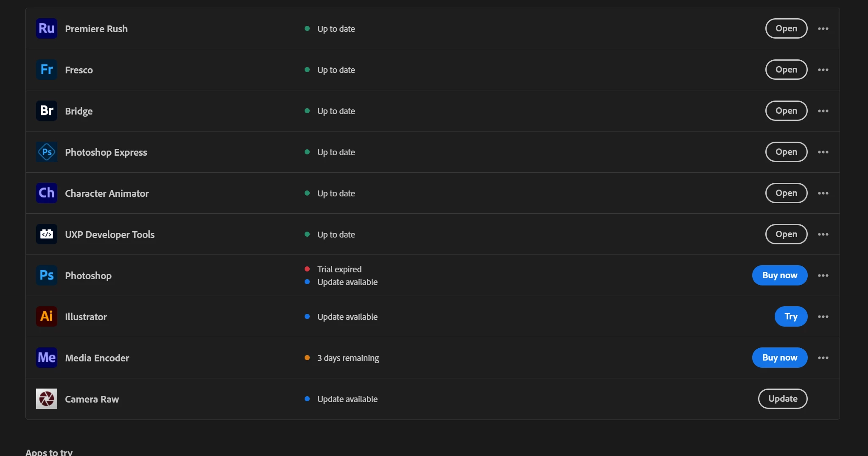Select the Camera Raw name label
868x456 pixels.
point(92,399)
